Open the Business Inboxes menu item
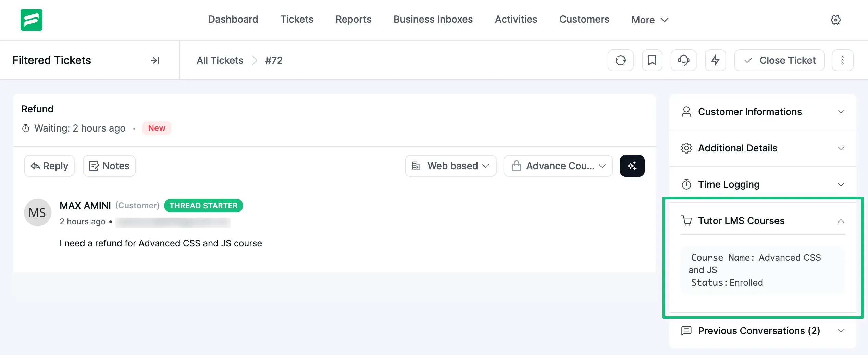868x355 pixels. (x=433, y=20)
